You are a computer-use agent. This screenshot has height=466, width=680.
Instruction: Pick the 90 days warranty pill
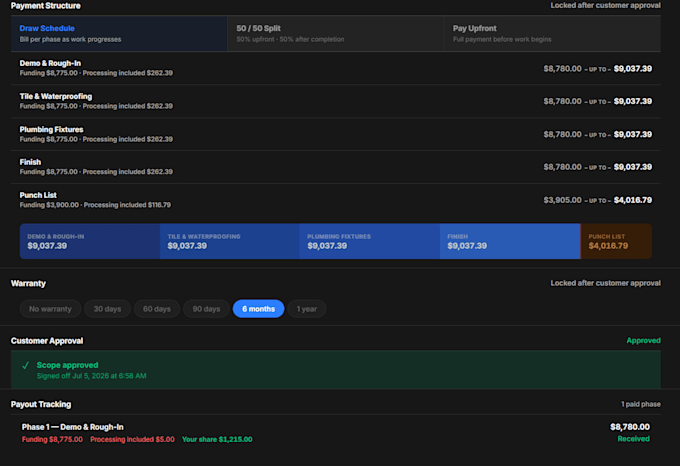[x=206, y=309]
